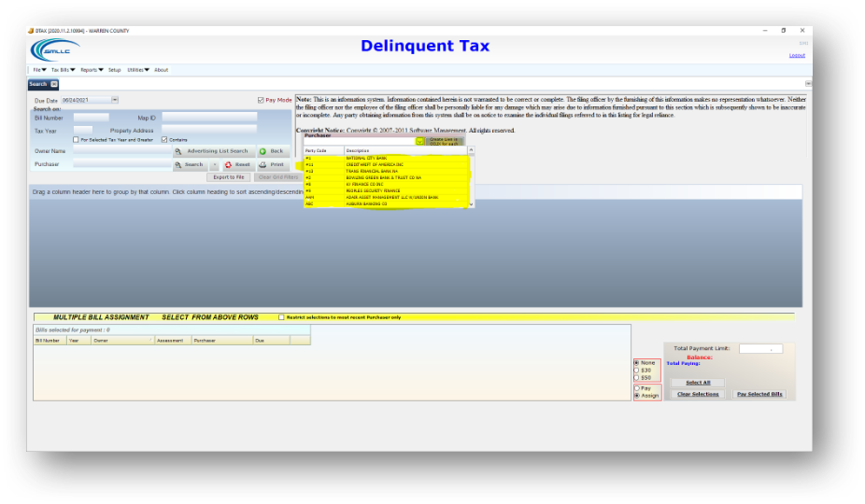
Task: Click the Pay Selected Bills button
Action: (759, 394)
